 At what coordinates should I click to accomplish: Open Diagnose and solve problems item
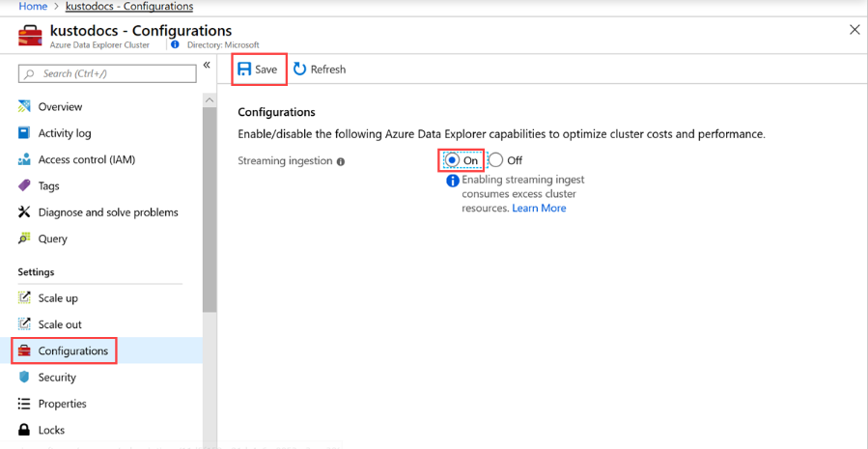tap(107, 212)
